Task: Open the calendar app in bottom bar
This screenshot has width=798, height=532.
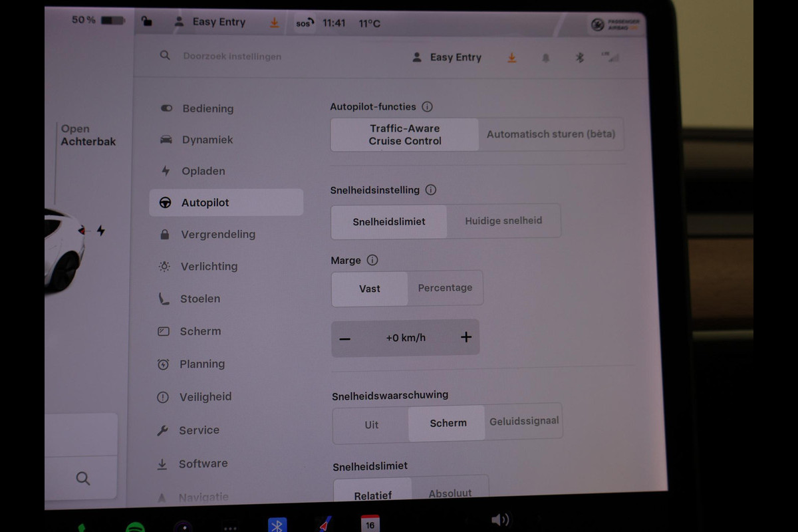Action: (x=370, y=523)
